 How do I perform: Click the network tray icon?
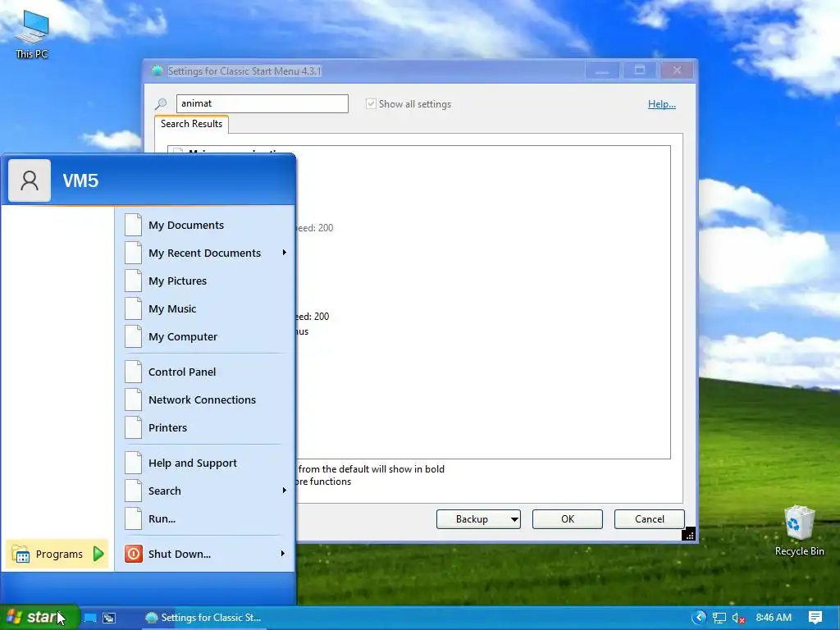(x=719, y=618)
